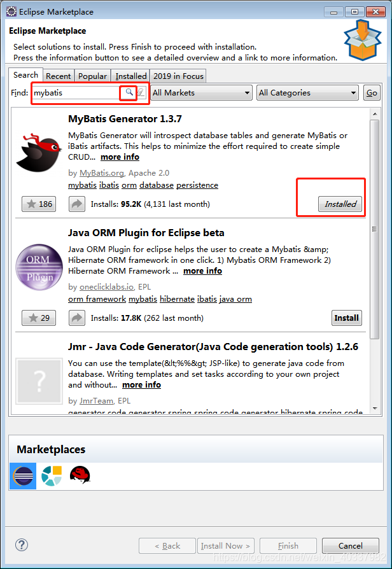Open the oneclicklabs.io author link
Image resolution: width=392 pixels, height=569 pixels.
point(107,287)
